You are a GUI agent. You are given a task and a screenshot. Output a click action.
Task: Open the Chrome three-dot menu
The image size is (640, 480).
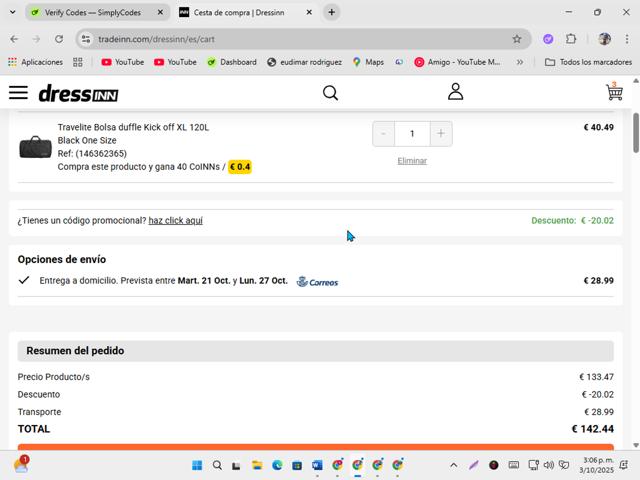627,39
